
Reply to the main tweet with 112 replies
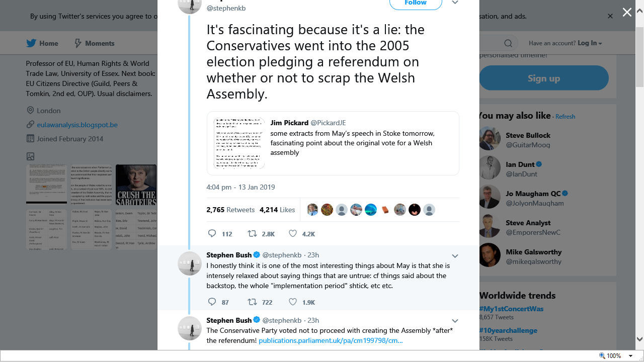(212, 234)
